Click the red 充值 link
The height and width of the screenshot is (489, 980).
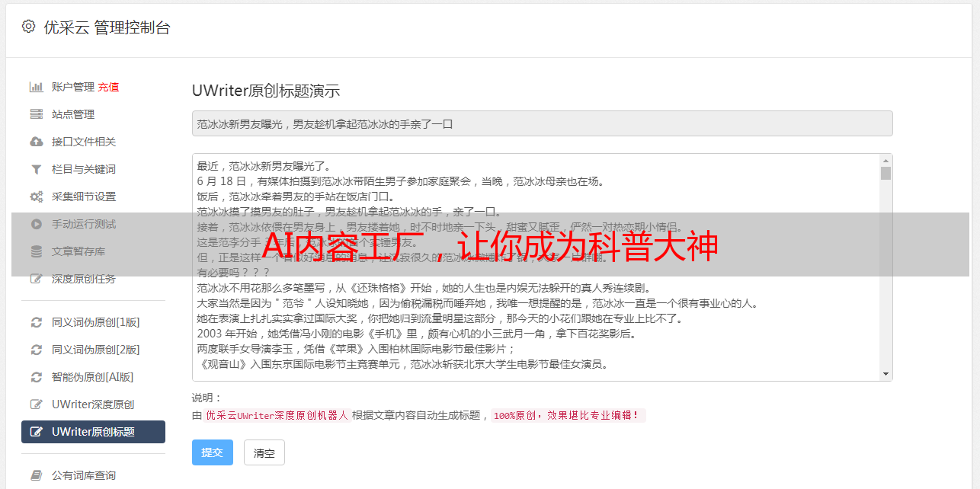pos(108,87)
